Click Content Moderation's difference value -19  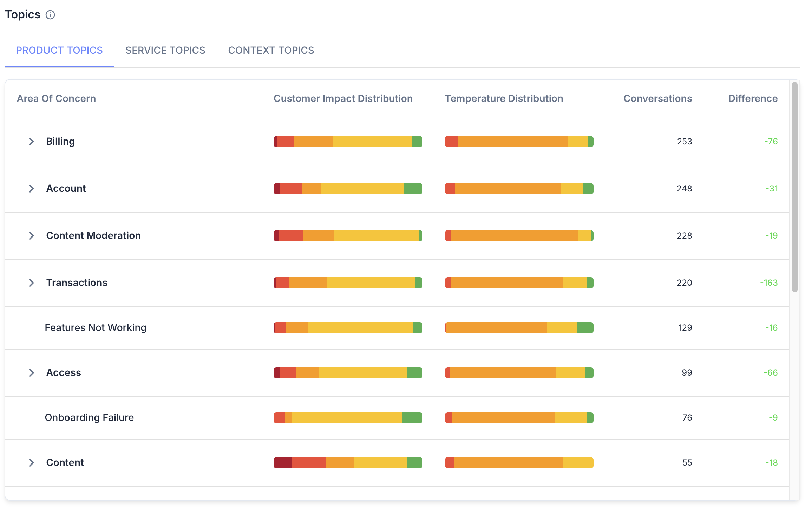pos(772,236)
